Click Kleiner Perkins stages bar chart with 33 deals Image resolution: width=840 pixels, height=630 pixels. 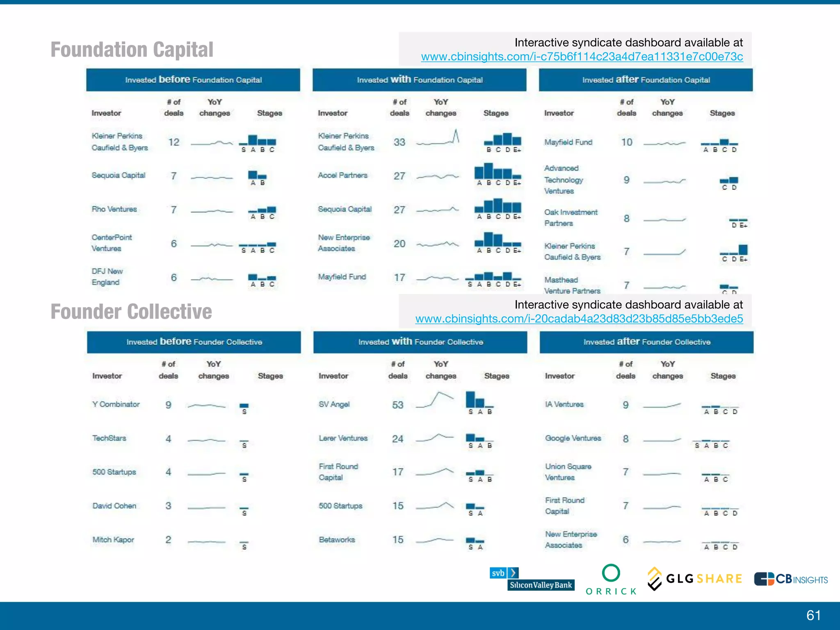(503, 142)
